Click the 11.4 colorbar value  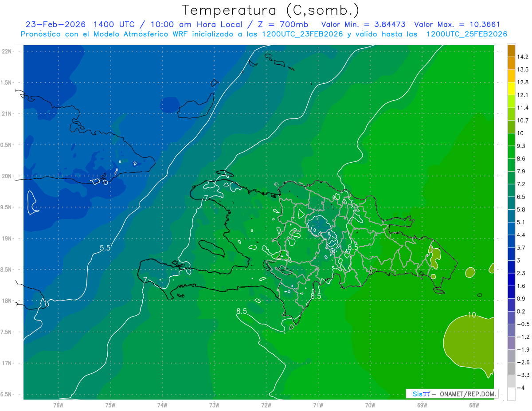coord(523,108)
